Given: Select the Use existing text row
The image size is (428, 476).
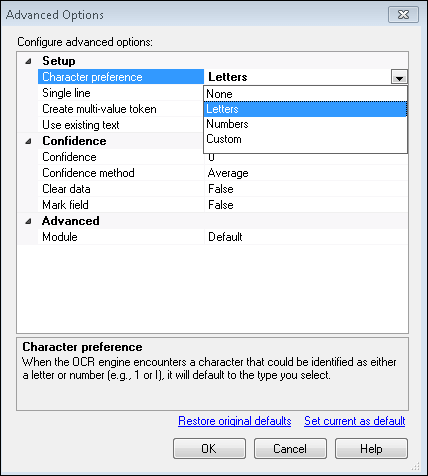Looking at the screenshot, I should 121,125.
